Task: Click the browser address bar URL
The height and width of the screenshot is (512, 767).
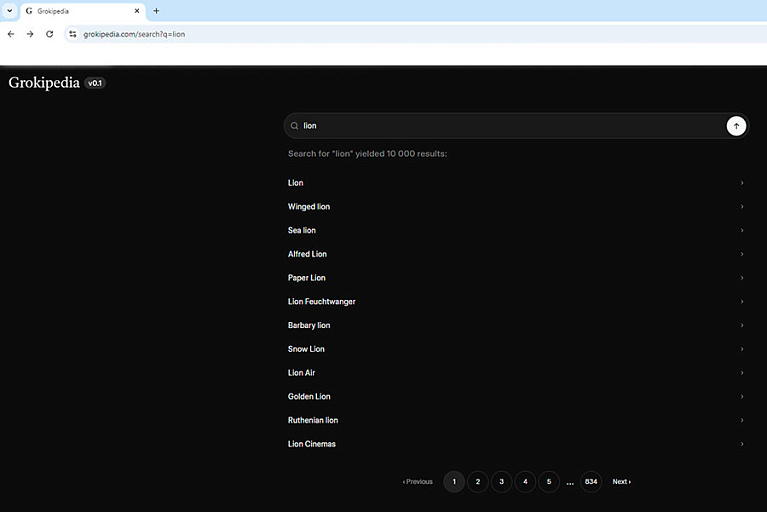Action: (x=134, y=34)
